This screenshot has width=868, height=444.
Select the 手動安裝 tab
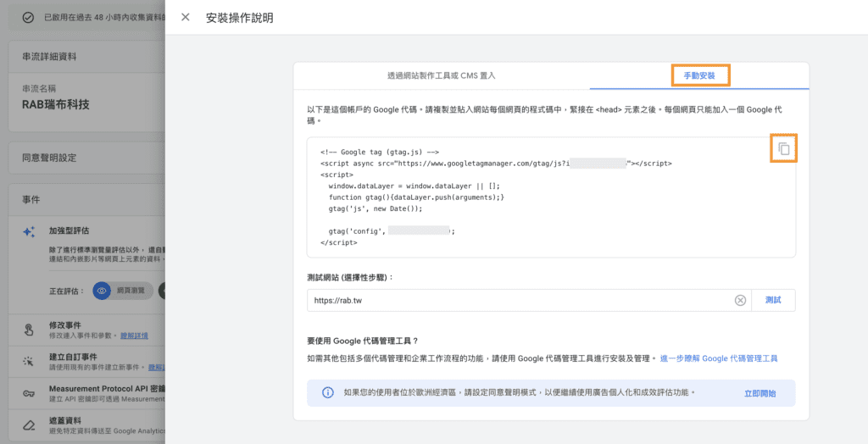click(699, 75)
